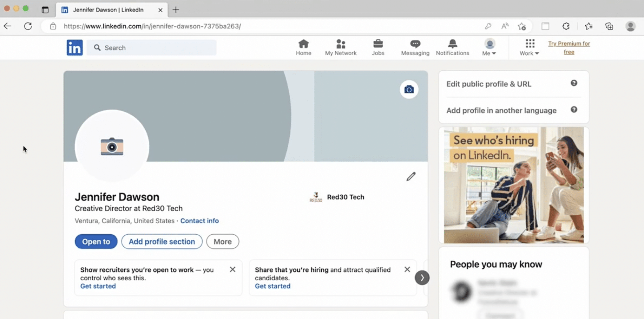Reload the page with refresh icon
The image size is (644, 319).
coord(28,26)
